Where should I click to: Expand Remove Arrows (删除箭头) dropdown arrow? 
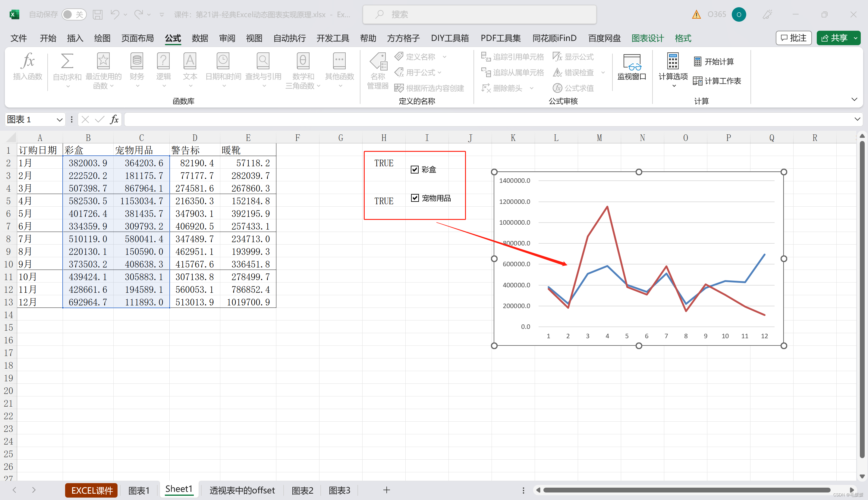tap(532, 88)
